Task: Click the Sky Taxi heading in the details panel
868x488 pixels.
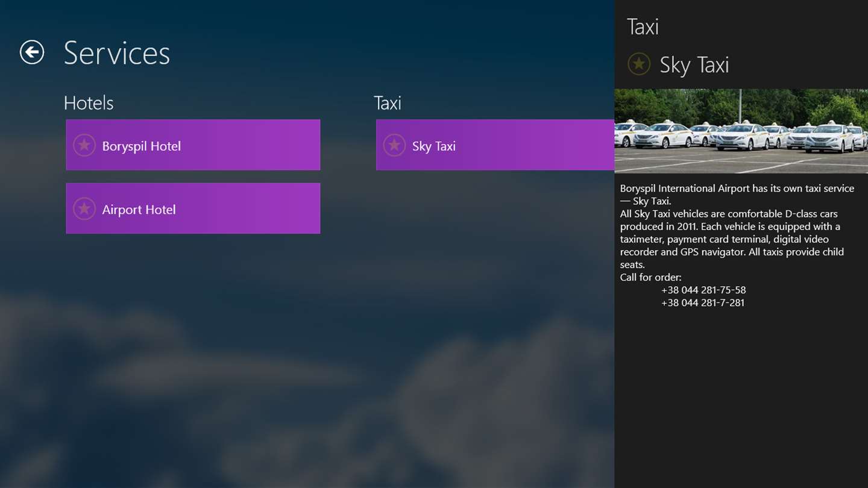Action: pos(694,65)
